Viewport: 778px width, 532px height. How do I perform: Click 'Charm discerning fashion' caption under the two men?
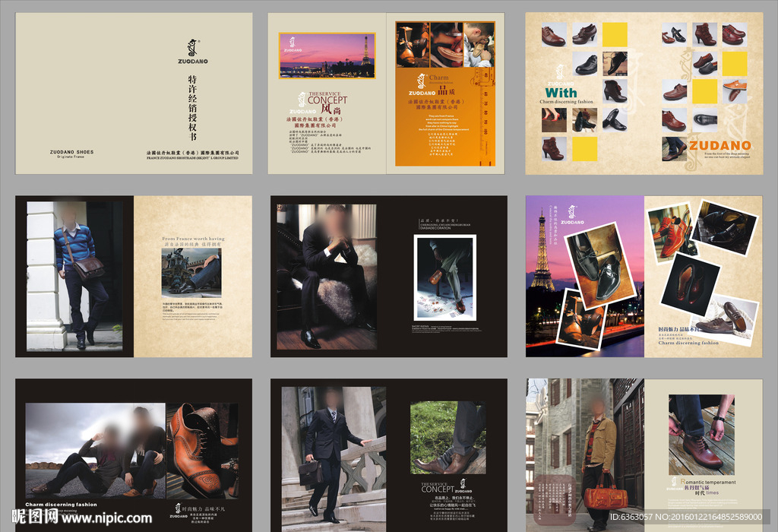61,504
